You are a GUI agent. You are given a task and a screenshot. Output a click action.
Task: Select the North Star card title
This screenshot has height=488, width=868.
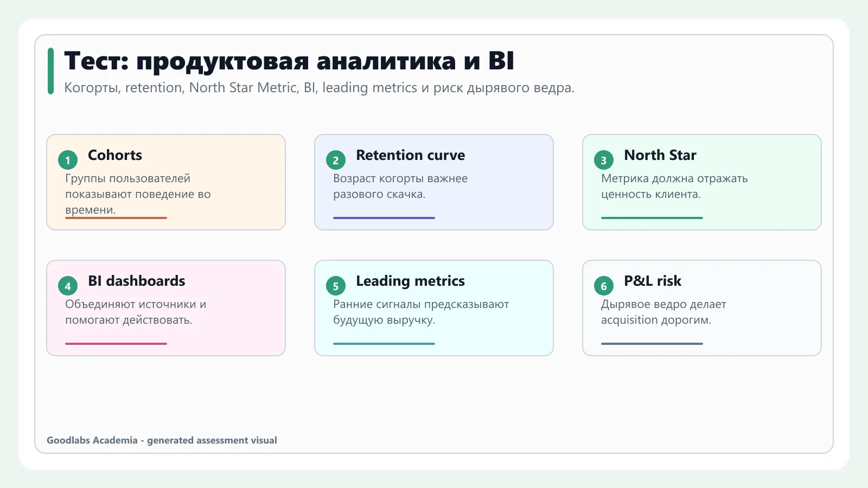point(660,155)
